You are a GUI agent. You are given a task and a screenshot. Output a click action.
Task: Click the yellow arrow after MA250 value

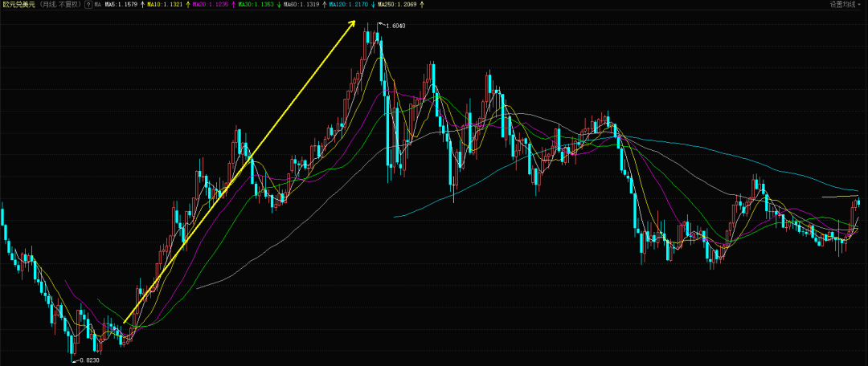[423, 4]
